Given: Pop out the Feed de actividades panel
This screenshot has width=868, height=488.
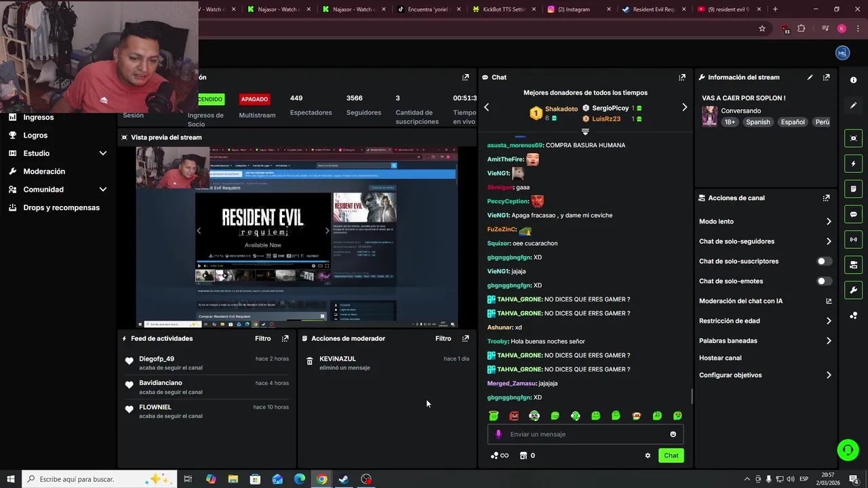Looking at the screenshot, I should [285, 338].
